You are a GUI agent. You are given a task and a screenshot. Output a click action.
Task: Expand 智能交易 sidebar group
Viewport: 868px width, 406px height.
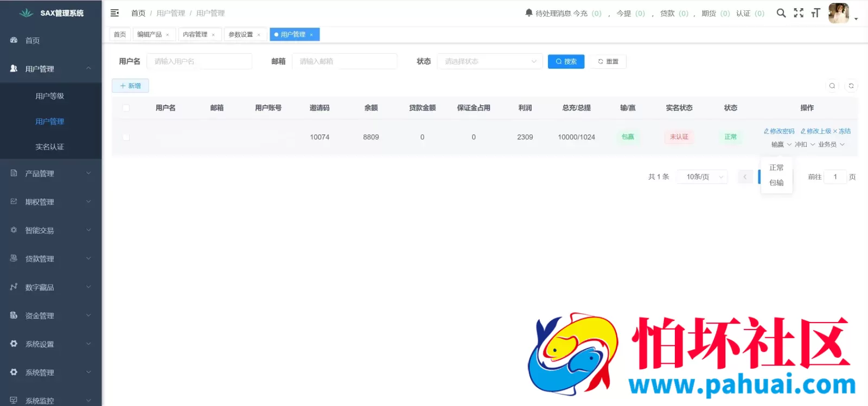tap(51, 230)
